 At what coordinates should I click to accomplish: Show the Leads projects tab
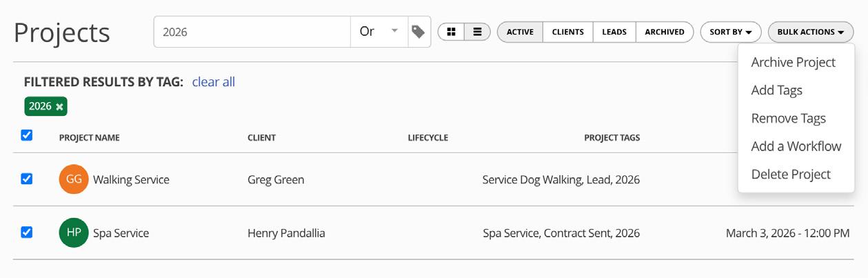click(614, 32)
